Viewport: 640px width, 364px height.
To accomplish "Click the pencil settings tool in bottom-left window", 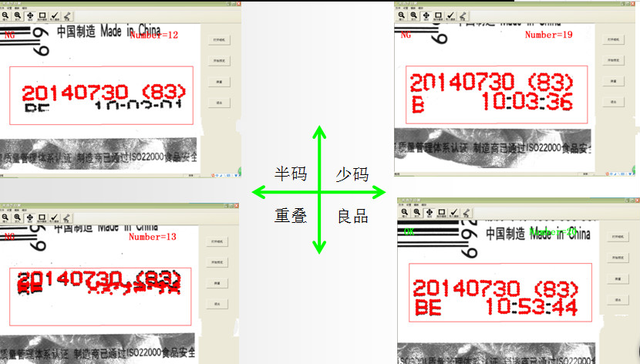I will [x=66, y=219].
